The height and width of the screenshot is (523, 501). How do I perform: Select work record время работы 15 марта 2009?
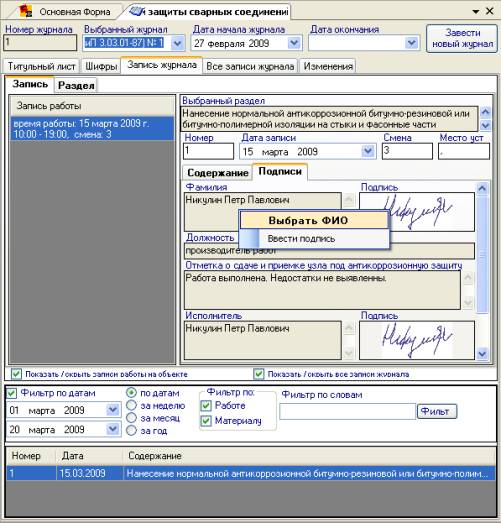click(92, 129)
